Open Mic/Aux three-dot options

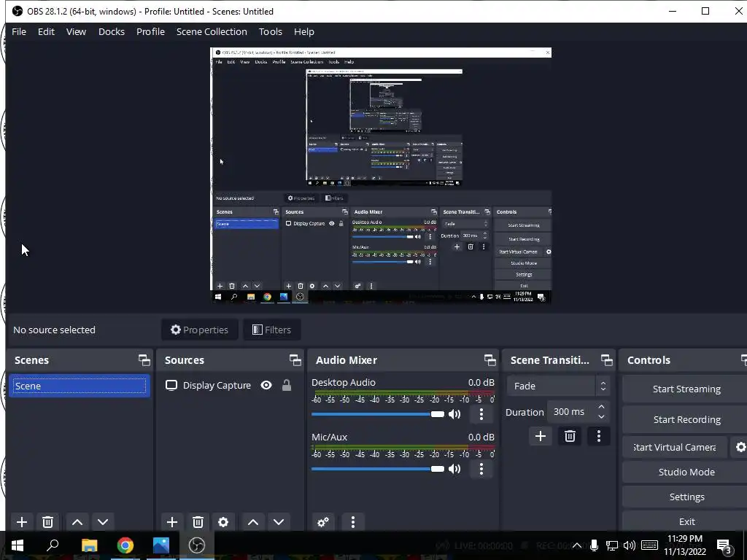tap(481, 469)
